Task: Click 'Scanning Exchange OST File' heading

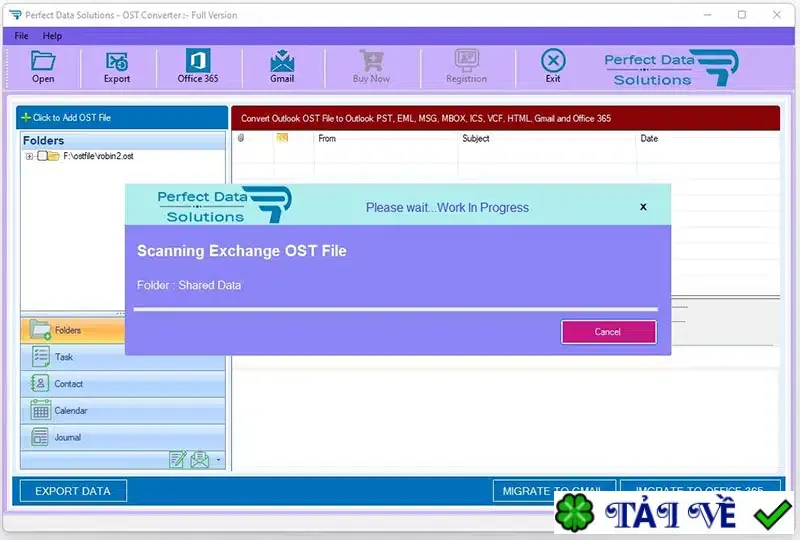Action: pyautogui.click(x=242, y=251)
